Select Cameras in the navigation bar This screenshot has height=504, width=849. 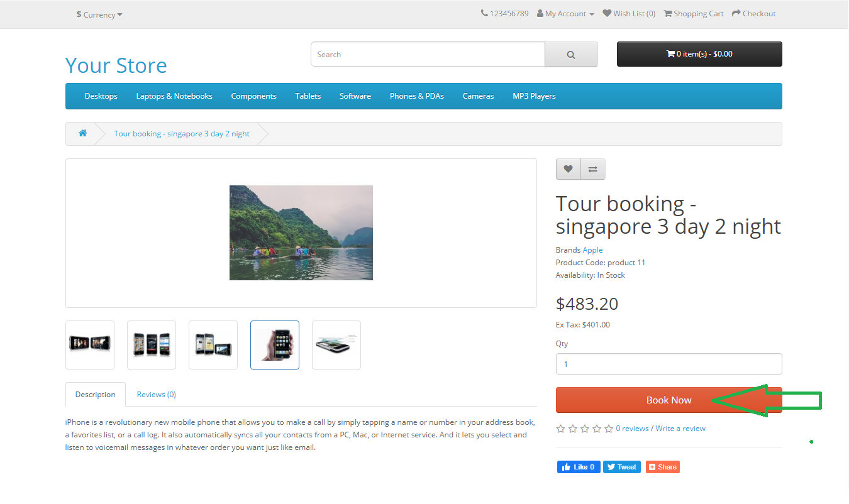coord(479,96)
